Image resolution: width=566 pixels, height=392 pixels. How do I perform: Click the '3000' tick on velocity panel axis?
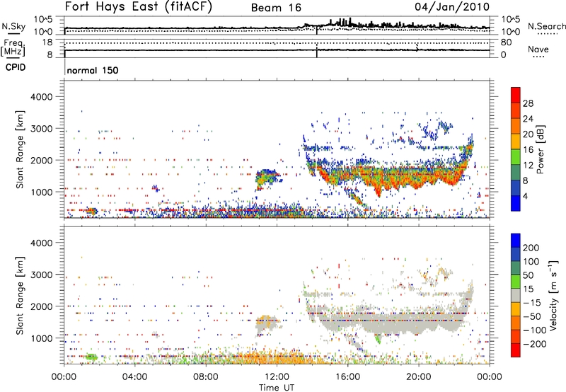(x=41, y=275)
